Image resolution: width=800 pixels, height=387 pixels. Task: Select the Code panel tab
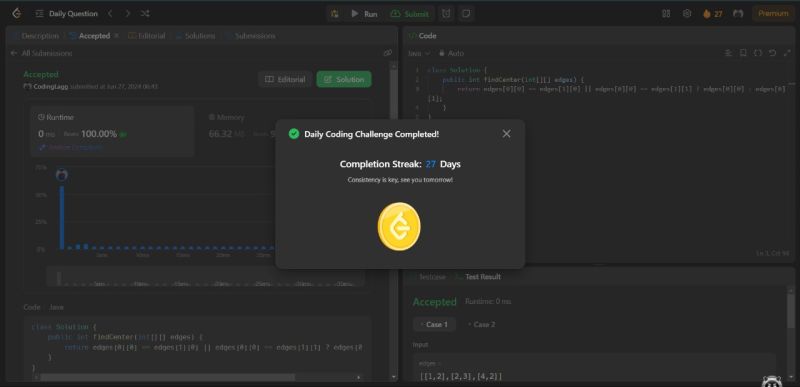423,36
